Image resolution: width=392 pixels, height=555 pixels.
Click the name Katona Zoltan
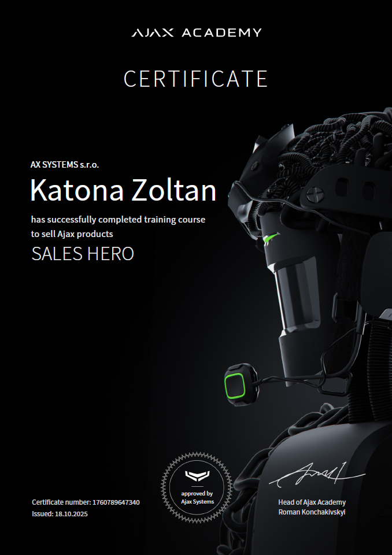123,190
